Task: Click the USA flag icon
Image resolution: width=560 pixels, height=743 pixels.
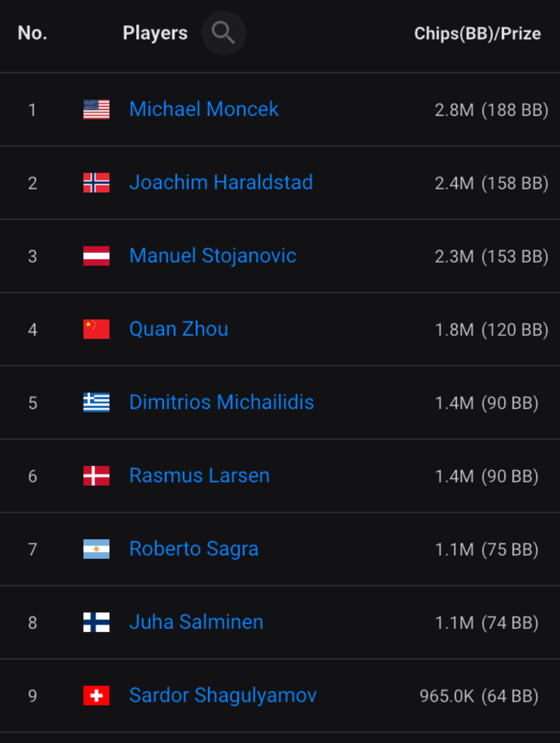Action: (x=96, y=110)
